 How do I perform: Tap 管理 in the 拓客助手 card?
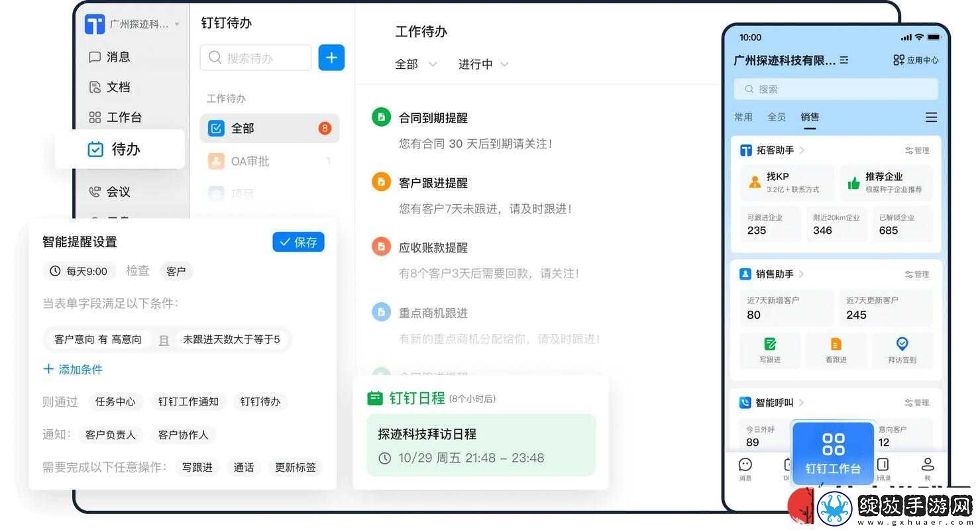tap(918, 150)
